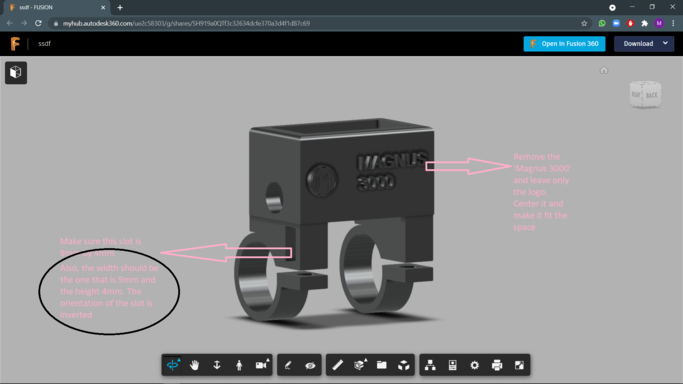Activate the First Person walk tool
Screen dimensions: 683x384
pyautogui.click(x=239, y=365)
